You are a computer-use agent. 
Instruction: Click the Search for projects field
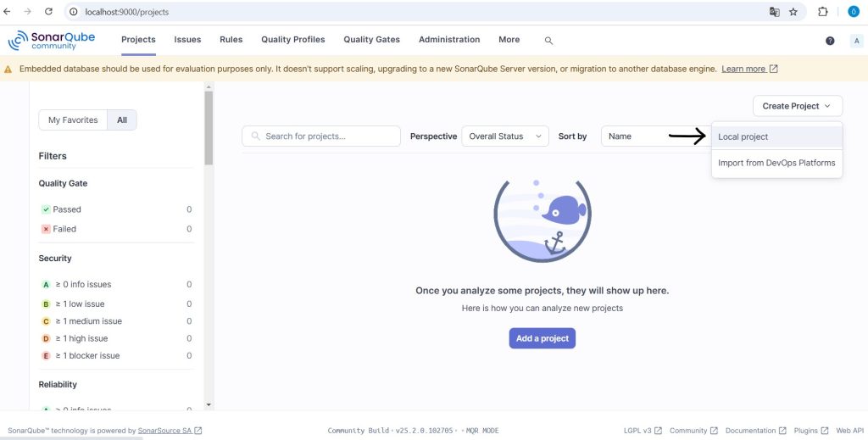tap(321, 136)
